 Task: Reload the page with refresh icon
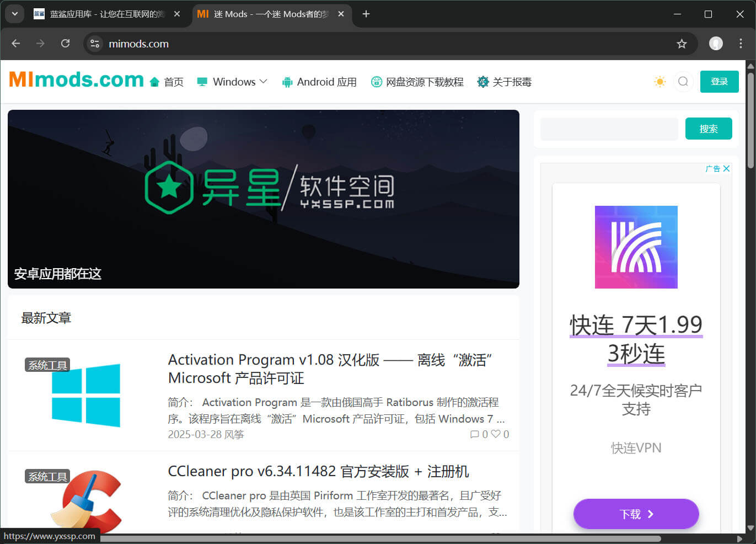pyautogui.click(x=65, y=44)
